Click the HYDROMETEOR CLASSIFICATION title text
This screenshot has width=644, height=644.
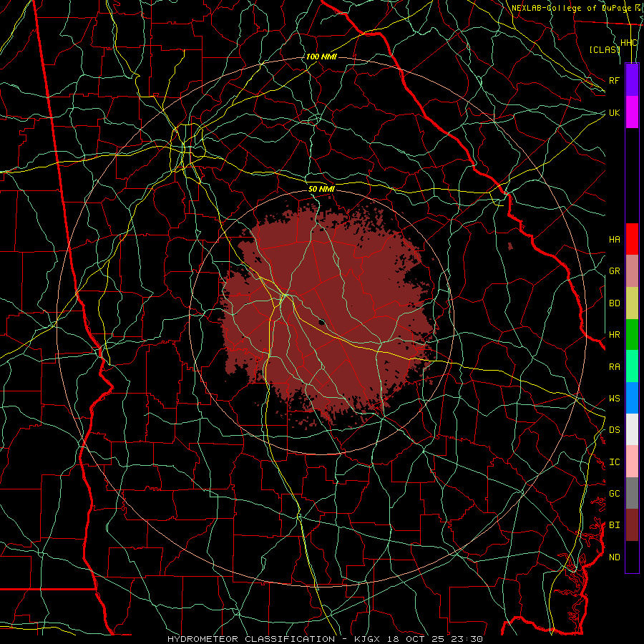251,639
